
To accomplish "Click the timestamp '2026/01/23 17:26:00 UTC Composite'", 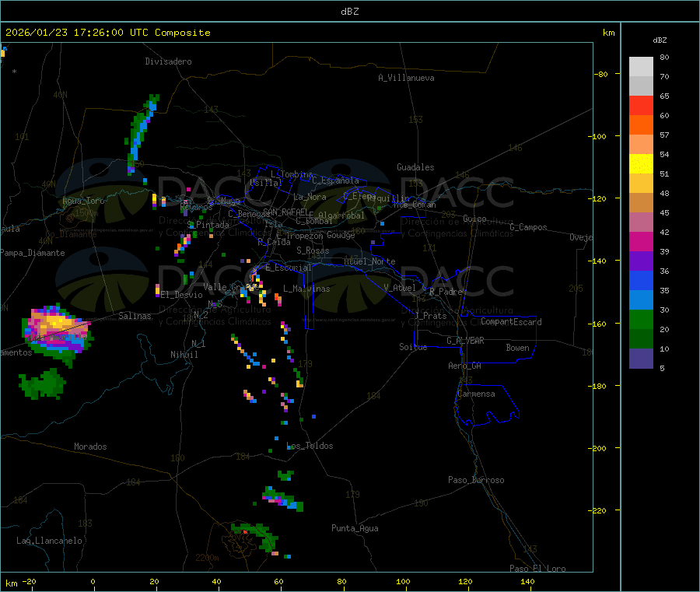I will point(107,33).
